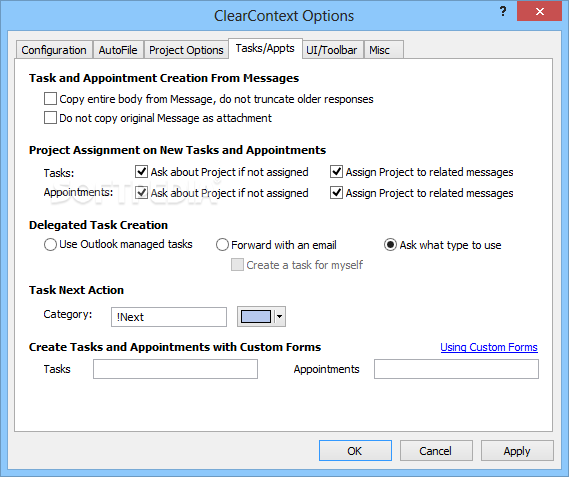Viewport: 569px width, 477px height.
Task: Click the Category !Next text field
Action: (169, 317)
